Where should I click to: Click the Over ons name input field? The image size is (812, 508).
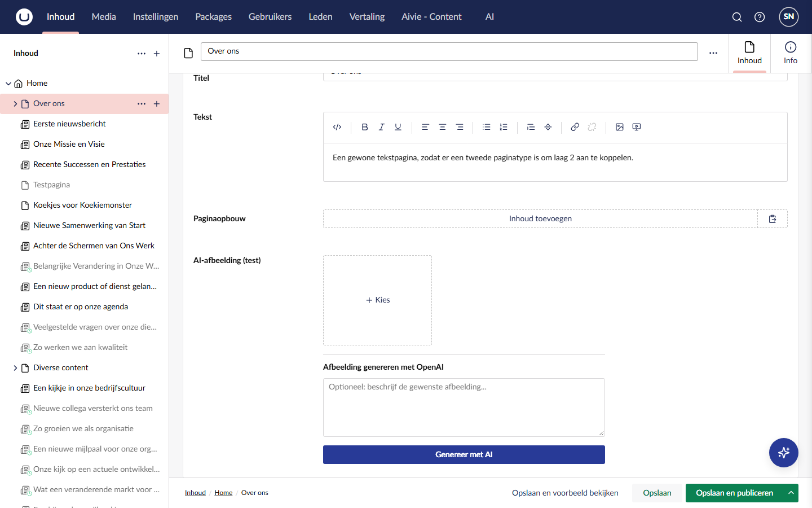tap(449, 51)
